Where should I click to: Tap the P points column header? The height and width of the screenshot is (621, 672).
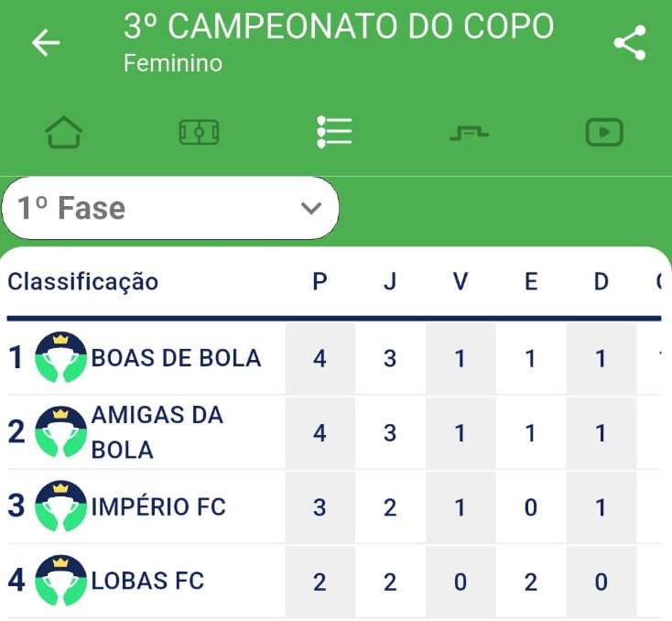320,282
